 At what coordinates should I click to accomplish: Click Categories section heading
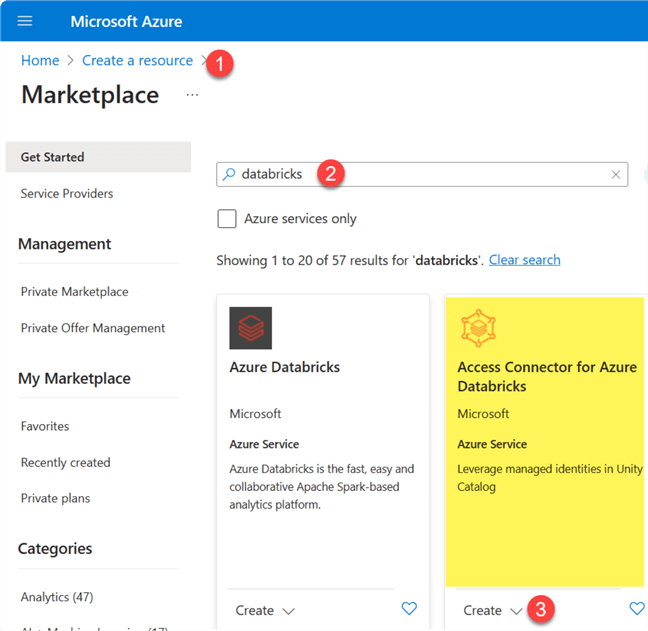pos(55,549)
